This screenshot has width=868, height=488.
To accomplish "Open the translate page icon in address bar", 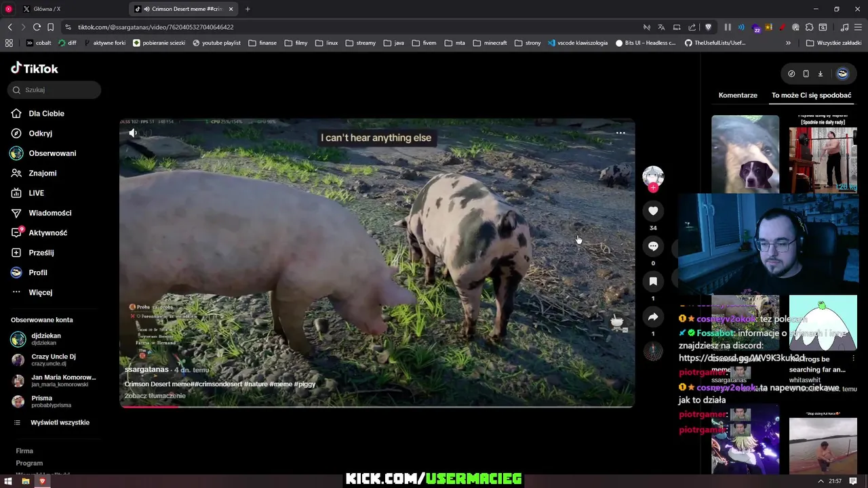I will 661,27.
